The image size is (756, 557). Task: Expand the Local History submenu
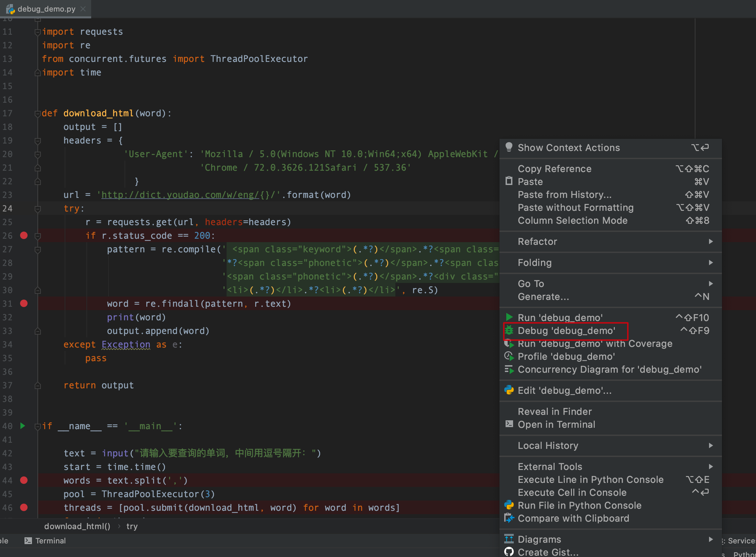click(x=611, y=445)
